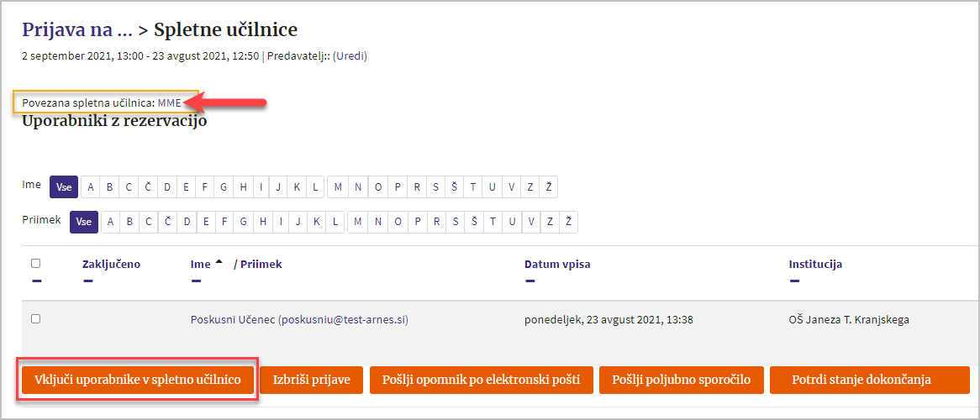Hide the Datum vpisa column via dash icon
Screen dimensions: 980x420
coord(530,281)
